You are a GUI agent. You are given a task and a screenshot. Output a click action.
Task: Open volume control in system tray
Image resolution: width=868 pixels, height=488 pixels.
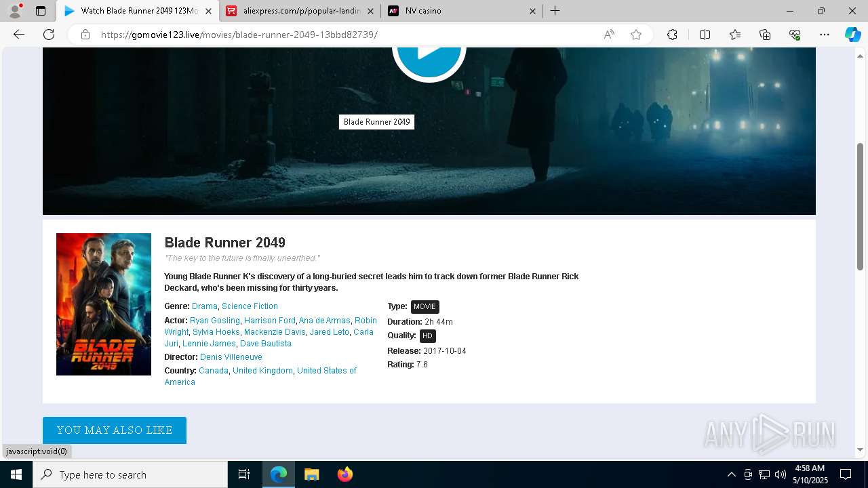[x=781, y=474]
